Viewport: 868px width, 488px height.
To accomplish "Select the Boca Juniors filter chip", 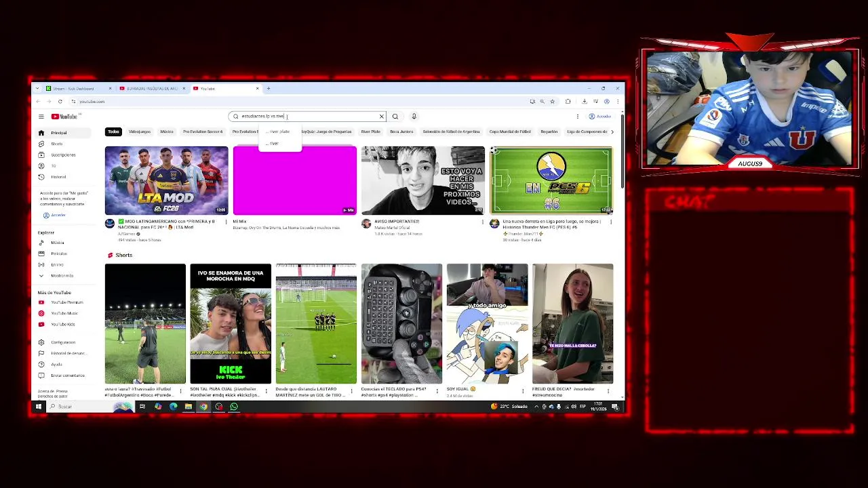I will click(x=401, y=131).
